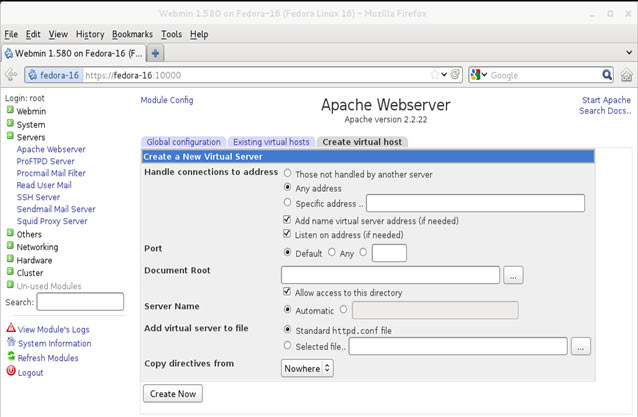This screenshot has width=638, height=417.
Task: Open the History menu
Action: click(x=90, y=34)
